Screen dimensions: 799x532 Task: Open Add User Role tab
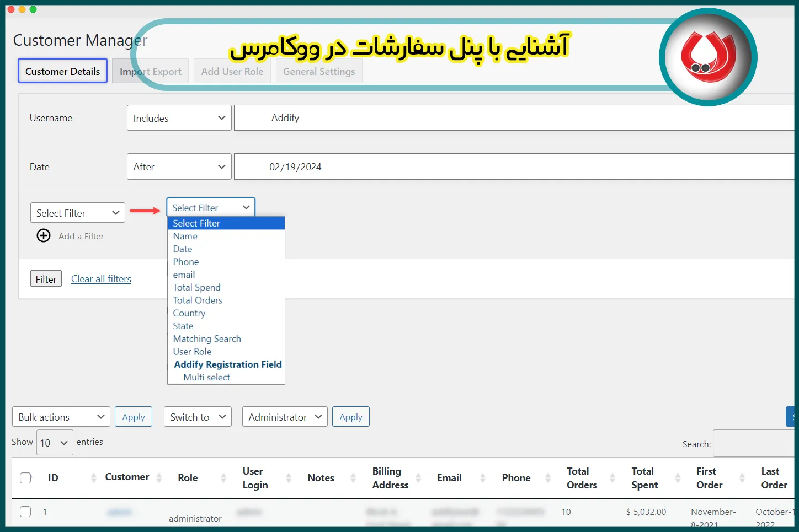tap(232, 71)
